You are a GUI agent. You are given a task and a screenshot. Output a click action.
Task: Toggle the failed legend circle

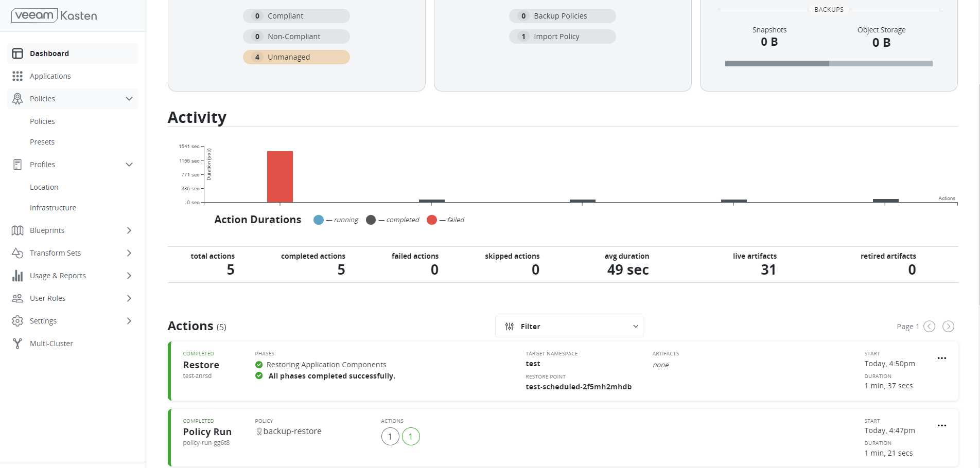[432, 220]
